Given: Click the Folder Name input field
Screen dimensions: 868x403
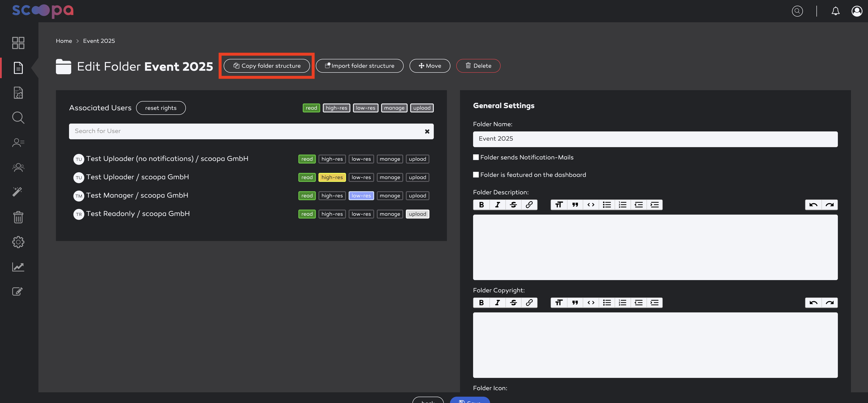Looking at the screenshot, I should (x=655, y=139).
